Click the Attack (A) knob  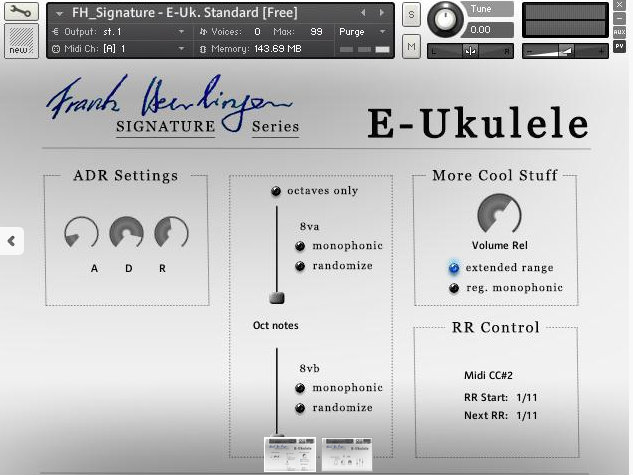[x=82, y=233]
